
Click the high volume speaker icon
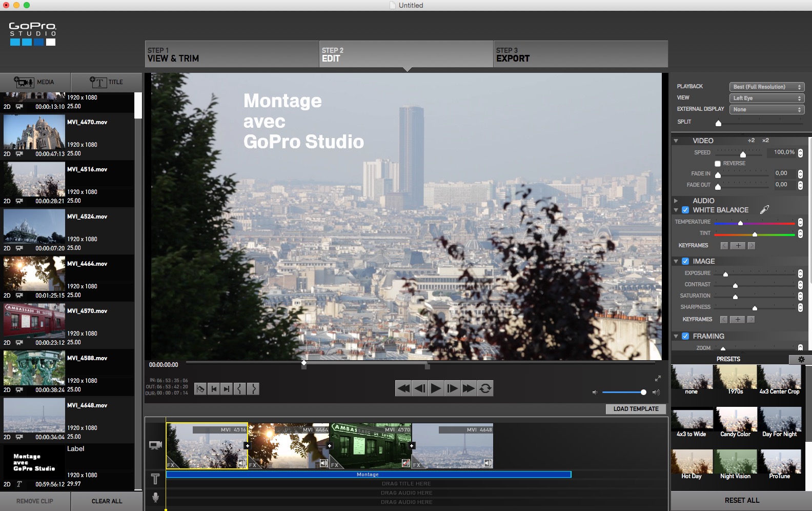click(x=656, y=392)
